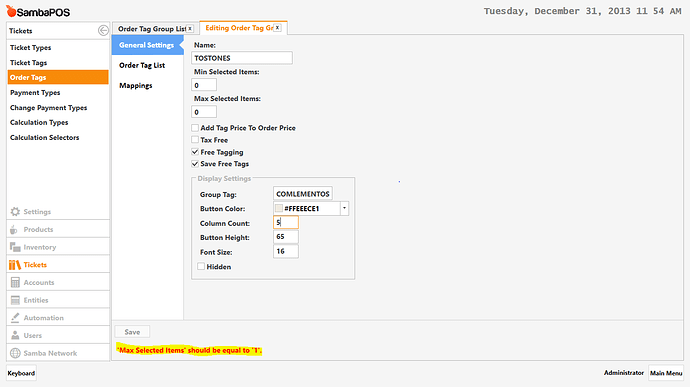Viewport: 690px width, 387px height.
Task: Click the Tickets books icon
Action: tap(15, 265)
